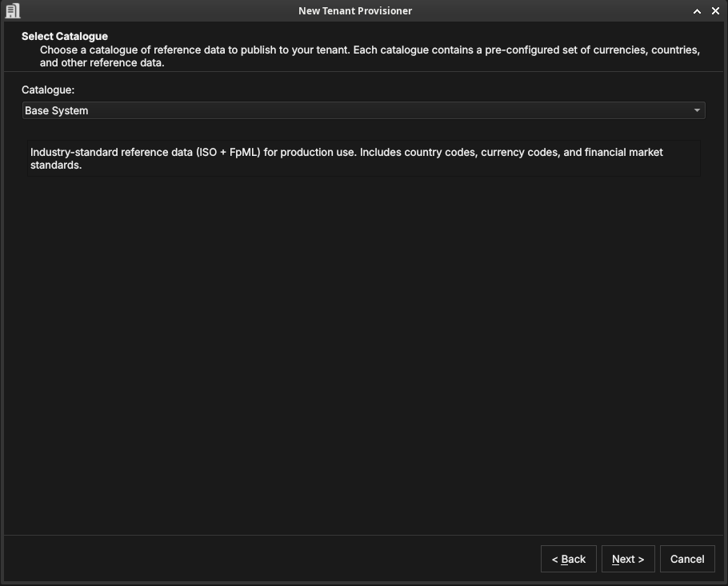This screenshot has height=586, width=728.
Task: Open the Catalogue combo box showing Base System
Action: [363, 110]
